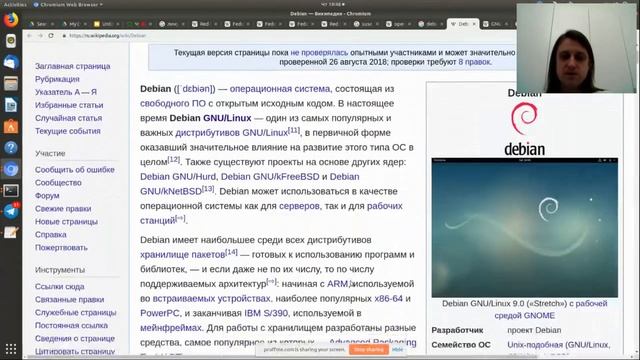The image size is (640, 360).
Task: Switch to the 'oper' browser tab
Action: click(398, 24)
